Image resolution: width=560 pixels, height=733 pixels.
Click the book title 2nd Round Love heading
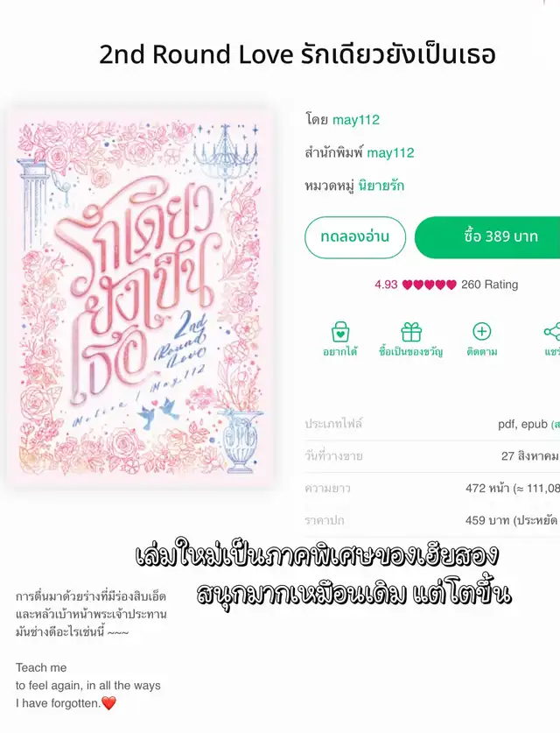(x=297, y=54)
